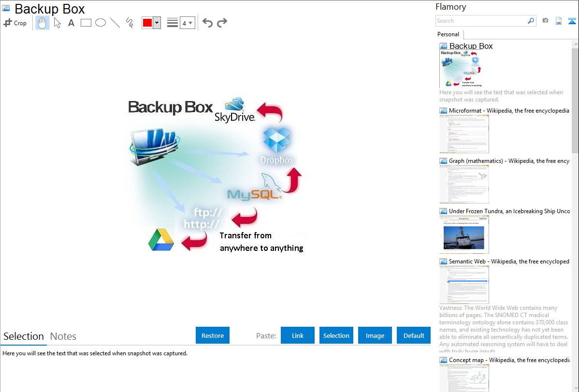
Task: Click the Microformat - Wikipedia title
Action: tap(509, 111)
